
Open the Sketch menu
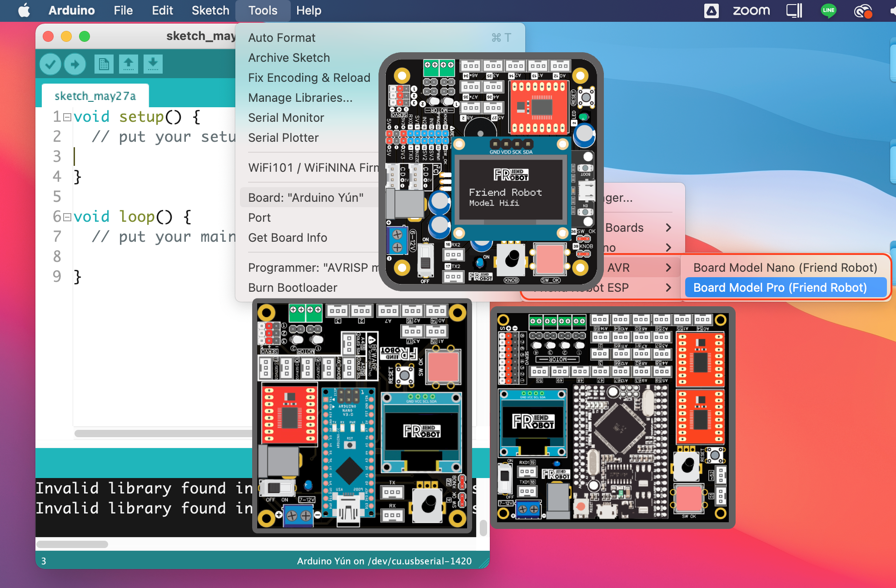210,10
